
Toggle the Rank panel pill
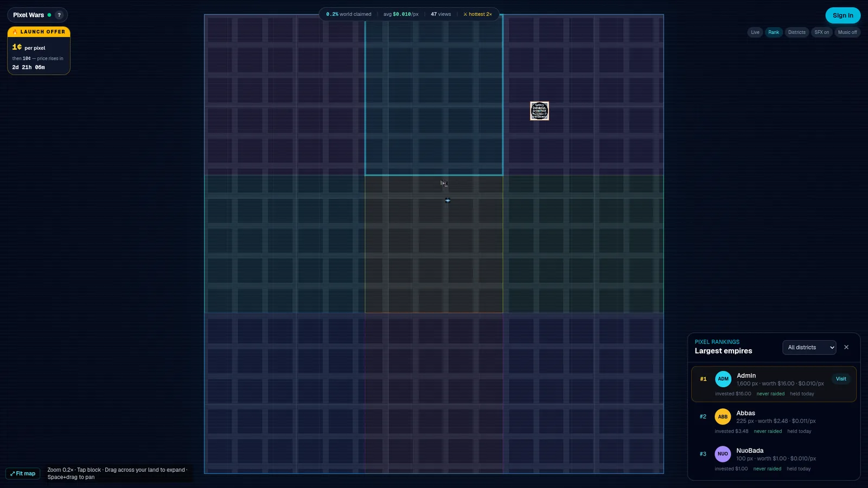[774, 33]
